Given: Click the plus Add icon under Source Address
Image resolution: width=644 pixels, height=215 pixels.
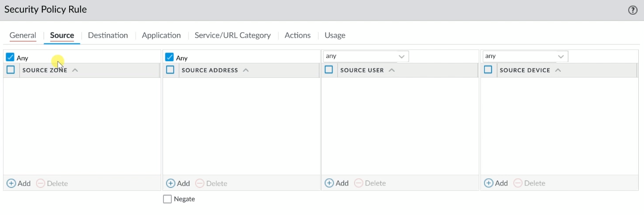Looking at the screenshot, I should [x=170, y=183].
